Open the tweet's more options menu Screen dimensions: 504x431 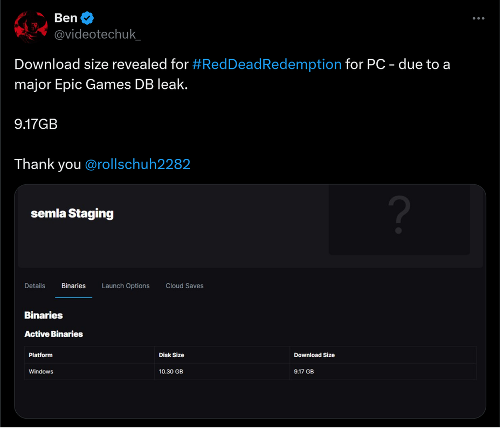click(478, 18)
